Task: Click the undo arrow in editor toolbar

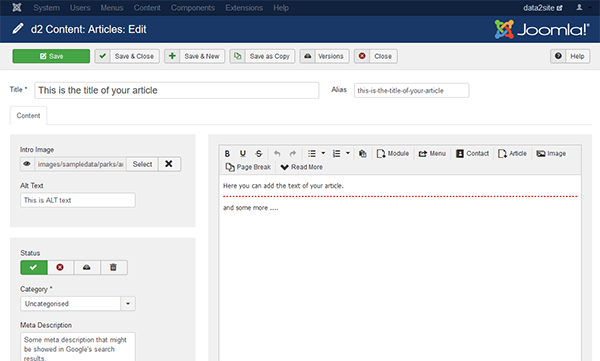Action: tap(277, 154)
